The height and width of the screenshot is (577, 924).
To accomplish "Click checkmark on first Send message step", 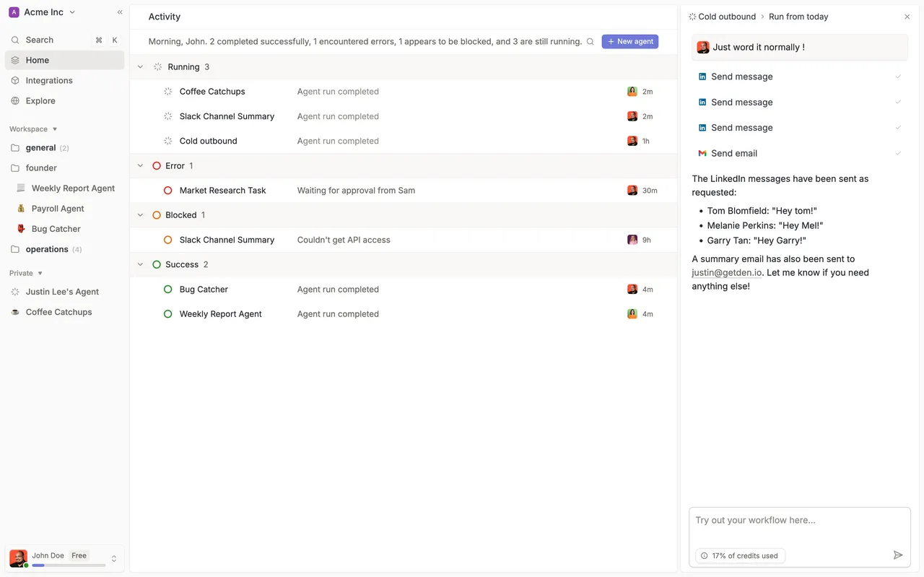I will (898, 77).
